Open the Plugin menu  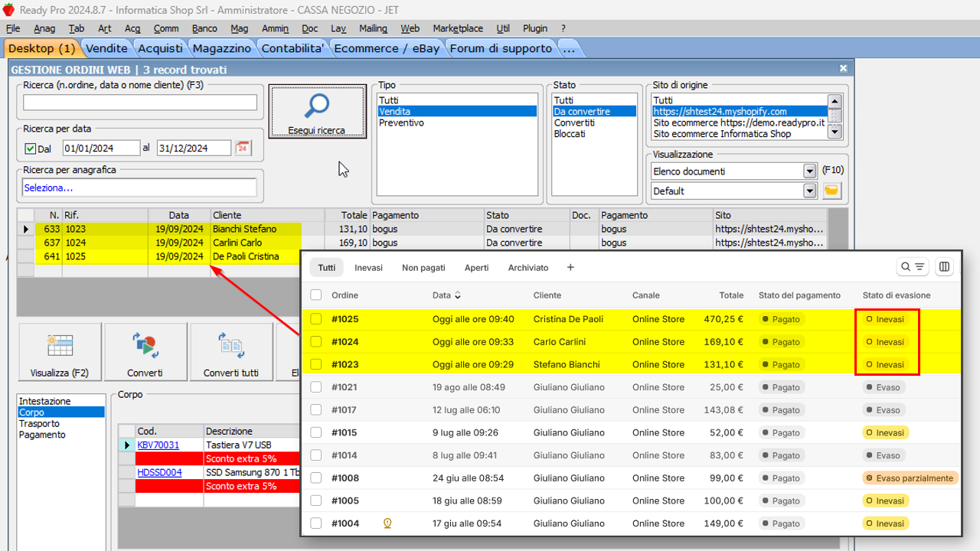click(535, 28)
